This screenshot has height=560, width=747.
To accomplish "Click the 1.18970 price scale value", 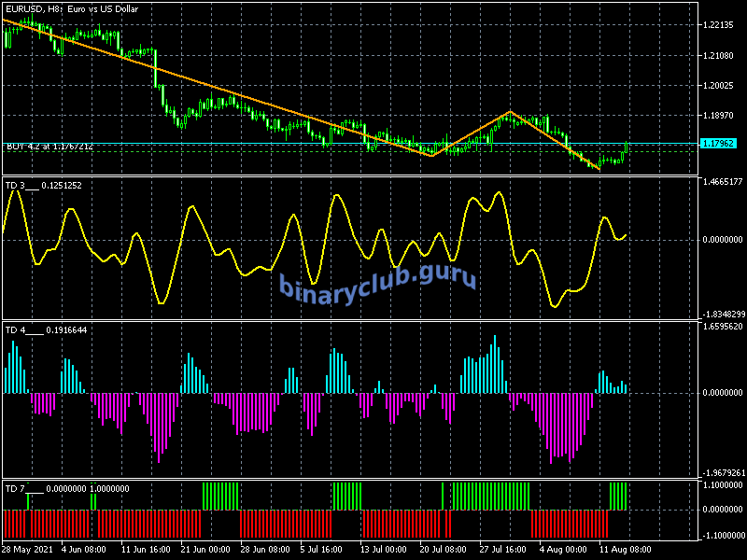I will tap(717, 116).
